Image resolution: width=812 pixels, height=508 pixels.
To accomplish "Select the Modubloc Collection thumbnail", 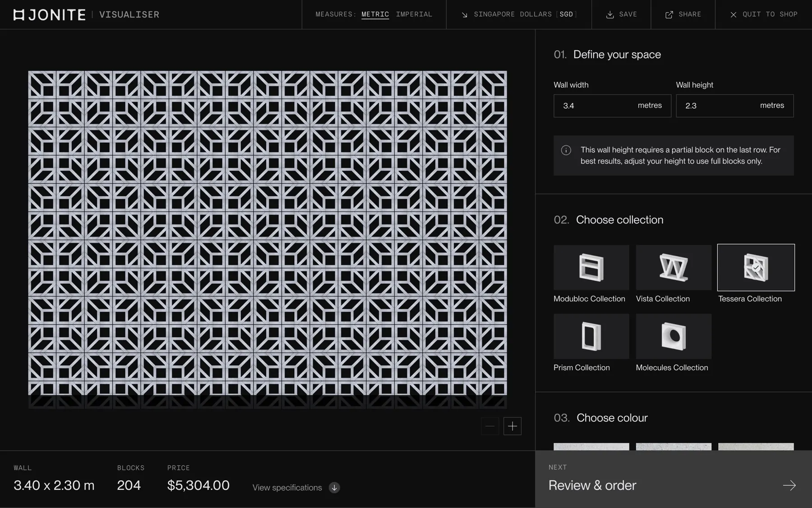I will [x=591, y=267].
